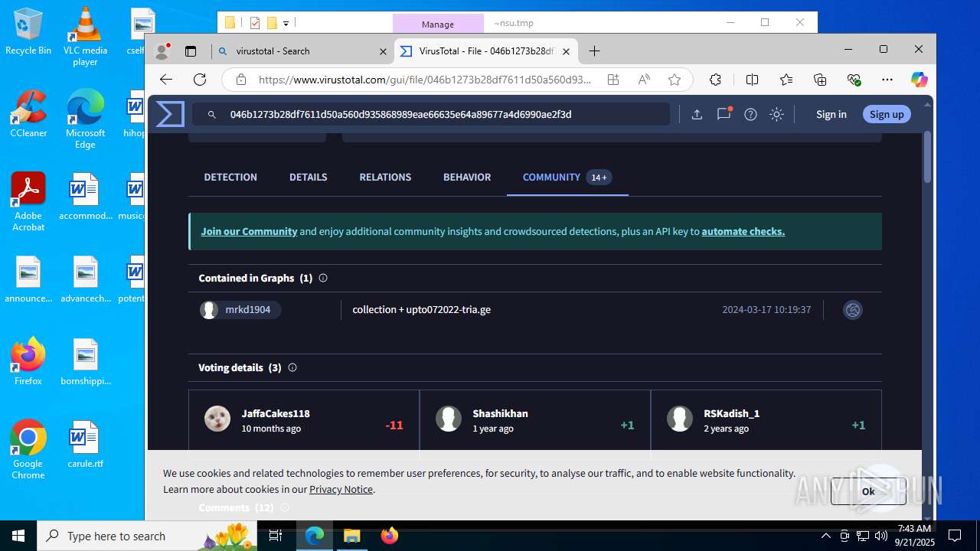The width and height of the screenshot is (980, 551).
Task: Click RSKadish_1 avatar
Action: click(680, 419)
